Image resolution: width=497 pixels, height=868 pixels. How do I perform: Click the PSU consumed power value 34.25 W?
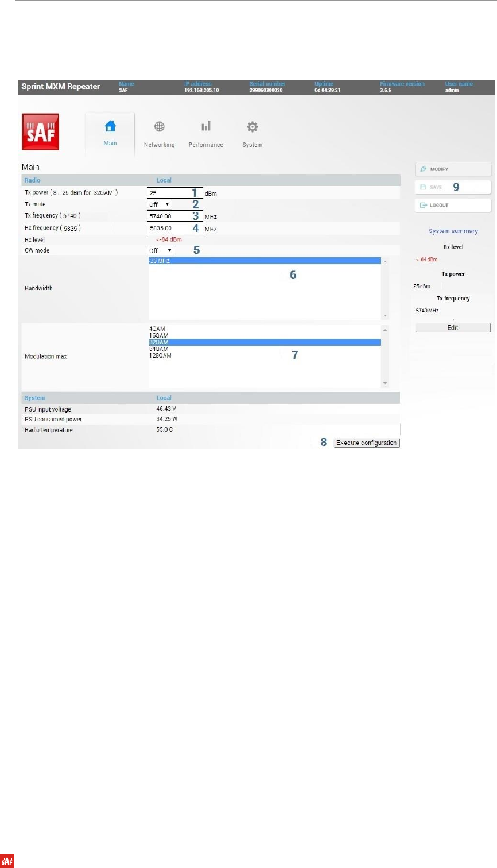pos(167,419)
